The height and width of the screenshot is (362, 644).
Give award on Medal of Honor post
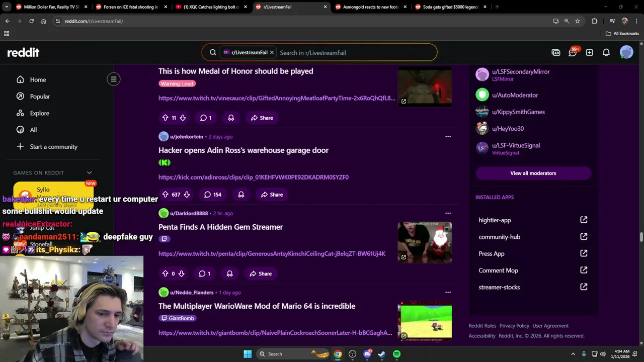231,118
